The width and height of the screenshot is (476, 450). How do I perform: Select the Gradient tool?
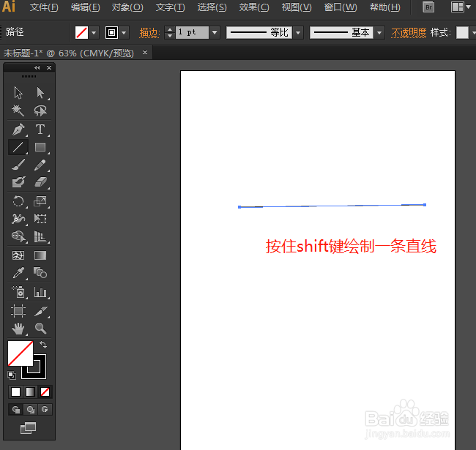pos(40,255)
